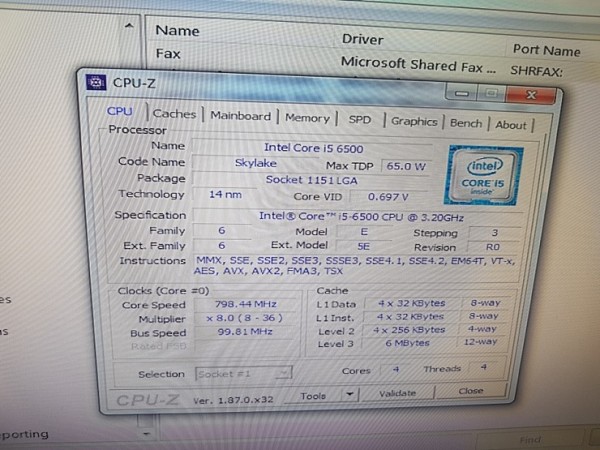This screenshot has height=450, width=600.
Task: Switch to the Mainboard tab
Action: (240, 116)
